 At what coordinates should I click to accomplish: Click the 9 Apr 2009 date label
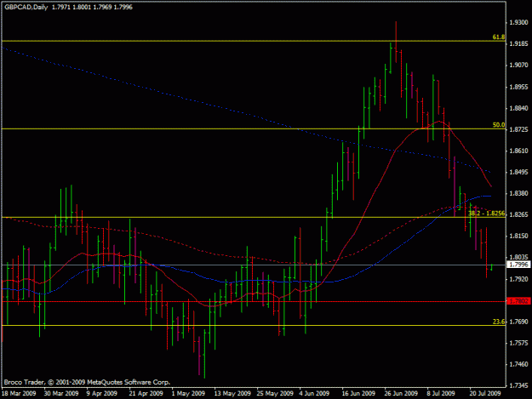click(x=102, y=393)
